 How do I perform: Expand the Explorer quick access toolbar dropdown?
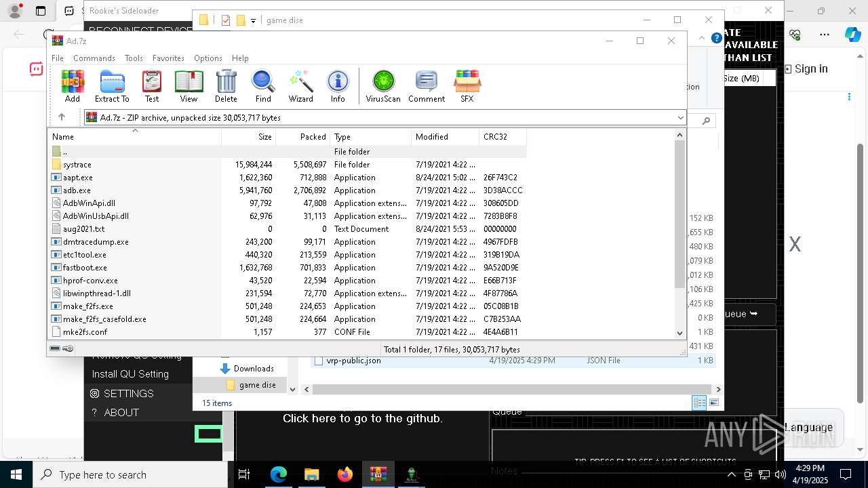point(253,20)
